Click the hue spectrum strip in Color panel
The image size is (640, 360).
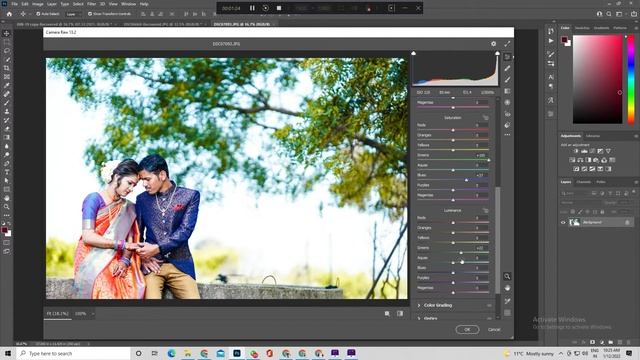pyautogui.click(x=631, y=79)
